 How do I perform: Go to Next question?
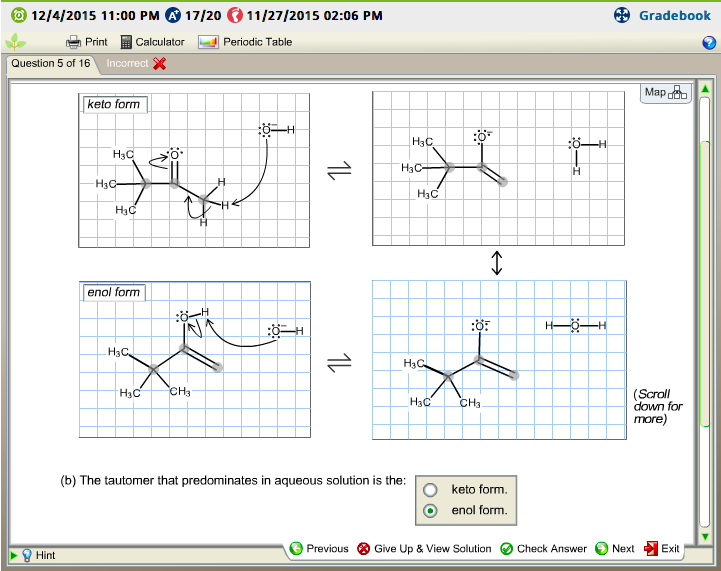tap(614, 548)
